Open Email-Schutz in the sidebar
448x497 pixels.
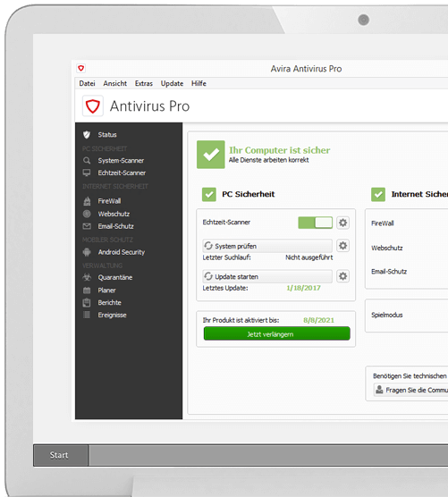click(x=115, y=226)
